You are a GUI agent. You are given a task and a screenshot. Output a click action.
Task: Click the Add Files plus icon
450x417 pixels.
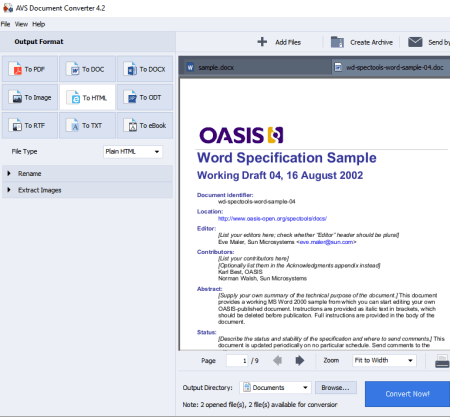pyautogui.click(x=262, y=42)
